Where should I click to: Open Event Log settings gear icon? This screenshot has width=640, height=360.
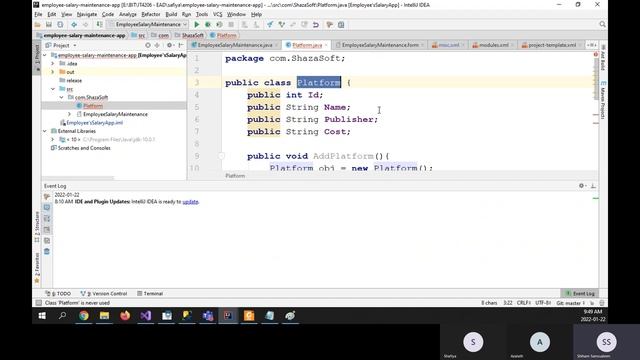[582, 186]
